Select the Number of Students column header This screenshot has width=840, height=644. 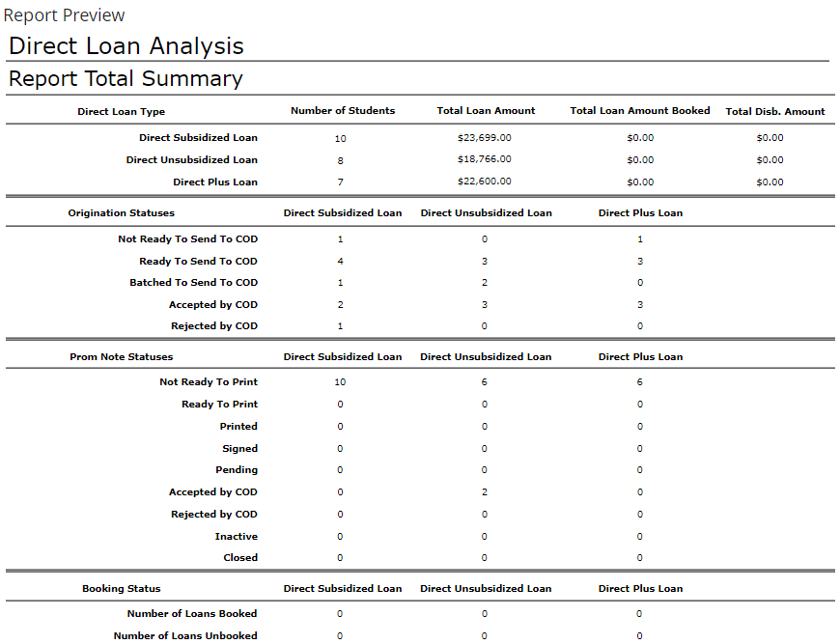tap(343, 111)
